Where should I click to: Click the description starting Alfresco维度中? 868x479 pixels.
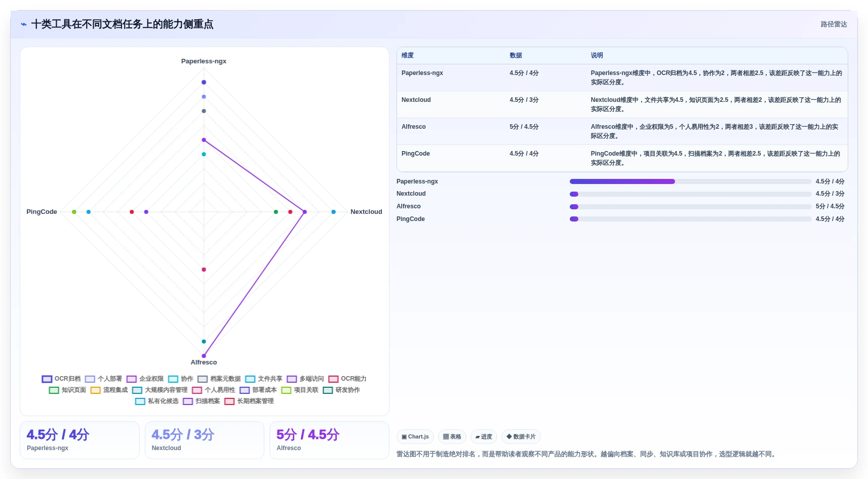(715, 131)
